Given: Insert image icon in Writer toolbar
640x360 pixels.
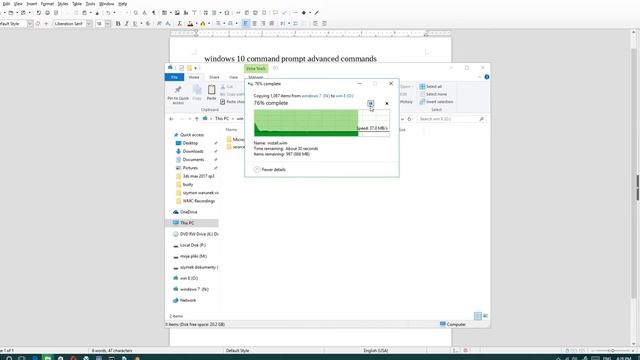Looking at the screenshot, I should click(x=177, y=13).
